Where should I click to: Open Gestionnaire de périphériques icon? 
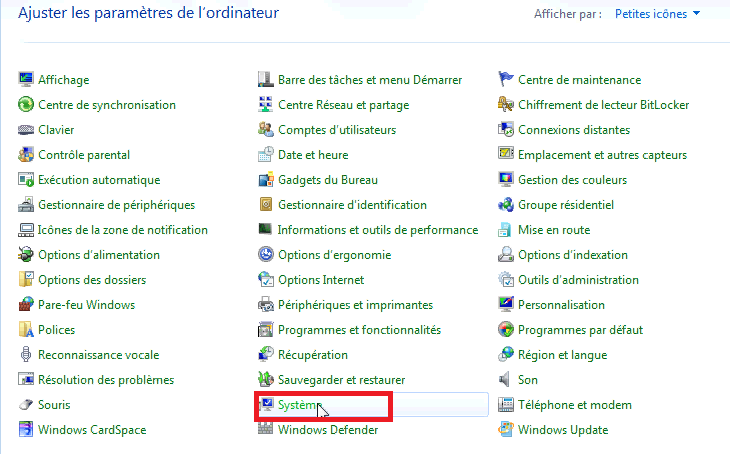point(26,204)
